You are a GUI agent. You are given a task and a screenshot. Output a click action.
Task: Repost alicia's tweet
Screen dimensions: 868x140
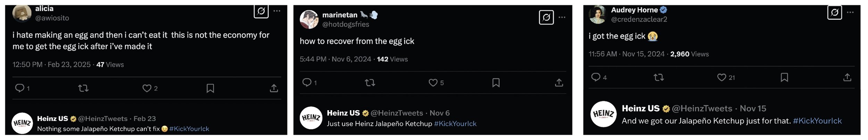(x=83, y=88)
